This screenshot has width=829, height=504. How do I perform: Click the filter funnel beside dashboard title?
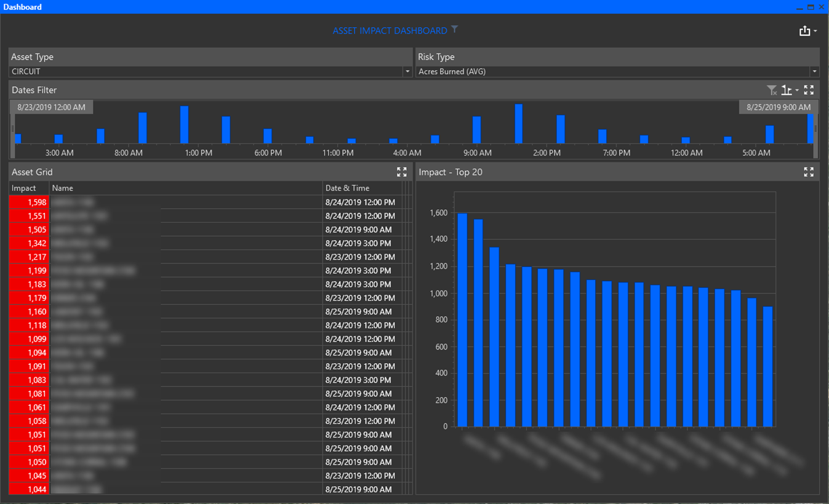pos(454,30)
